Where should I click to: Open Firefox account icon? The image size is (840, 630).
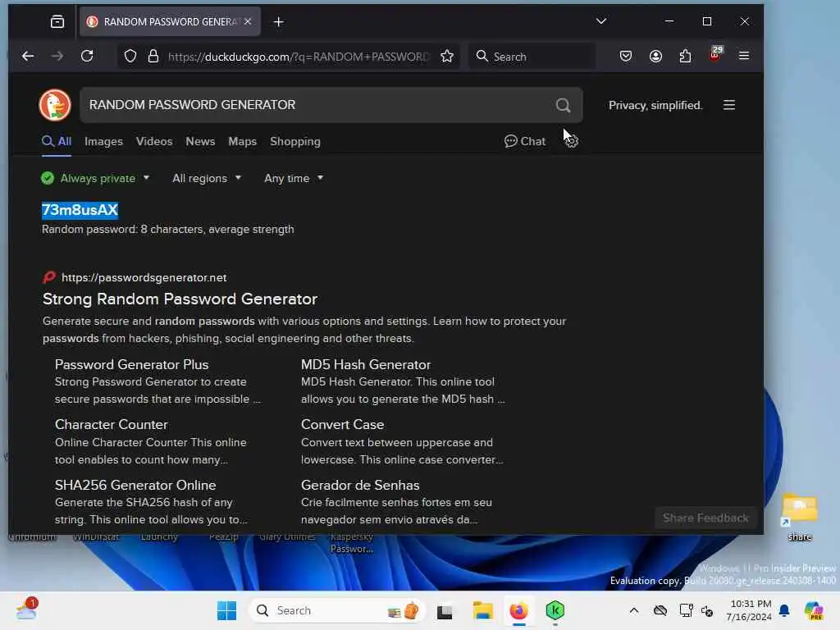point(655,56)
